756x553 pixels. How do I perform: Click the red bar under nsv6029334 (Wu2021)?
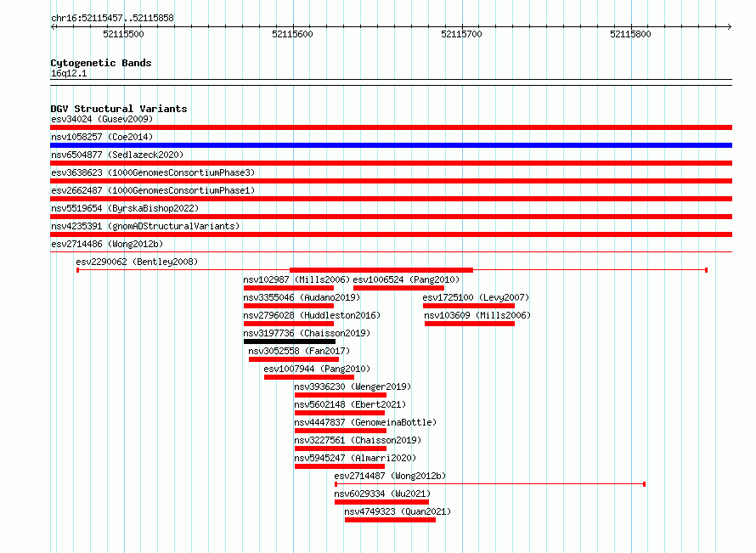pyautogui.click(x=381, y=502)
